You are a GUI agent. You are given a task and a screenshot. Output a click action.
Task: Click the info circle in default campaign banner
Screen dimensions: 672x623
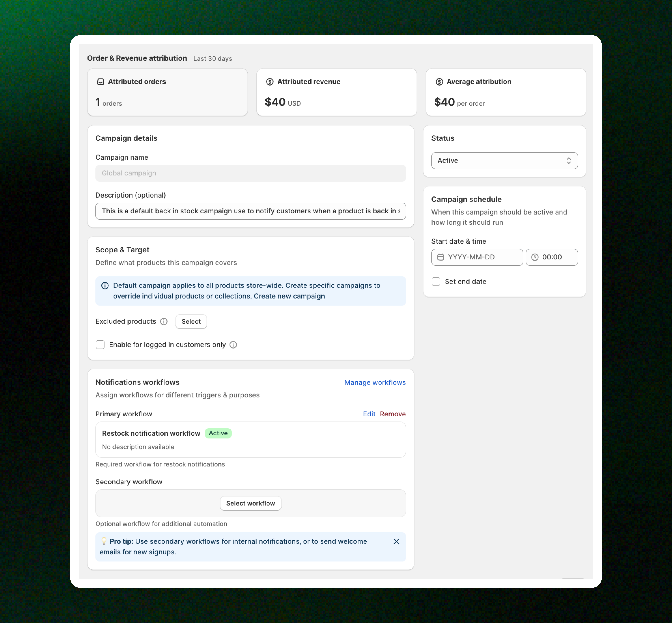click(105, 286)
